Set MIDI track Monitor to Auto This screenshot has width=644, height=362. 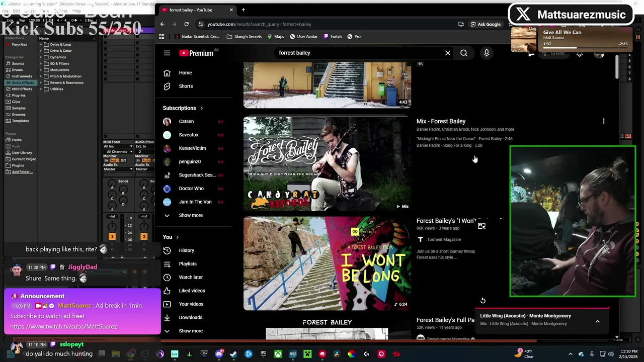click(x=114, y=160)
